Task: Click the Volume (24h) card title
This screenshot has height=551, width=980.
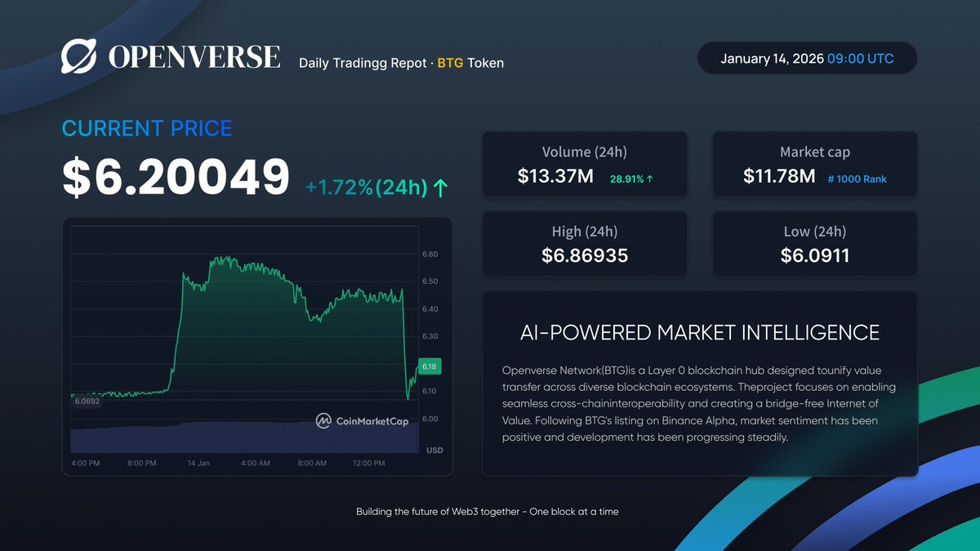Action: click(x=585, y=152)
